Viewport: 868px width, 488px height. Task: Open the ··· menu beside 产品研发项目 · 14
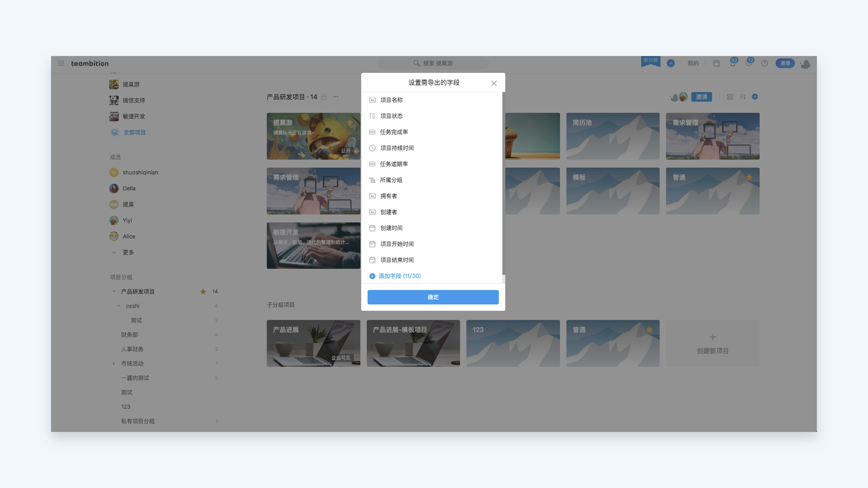tap(336, 97)
